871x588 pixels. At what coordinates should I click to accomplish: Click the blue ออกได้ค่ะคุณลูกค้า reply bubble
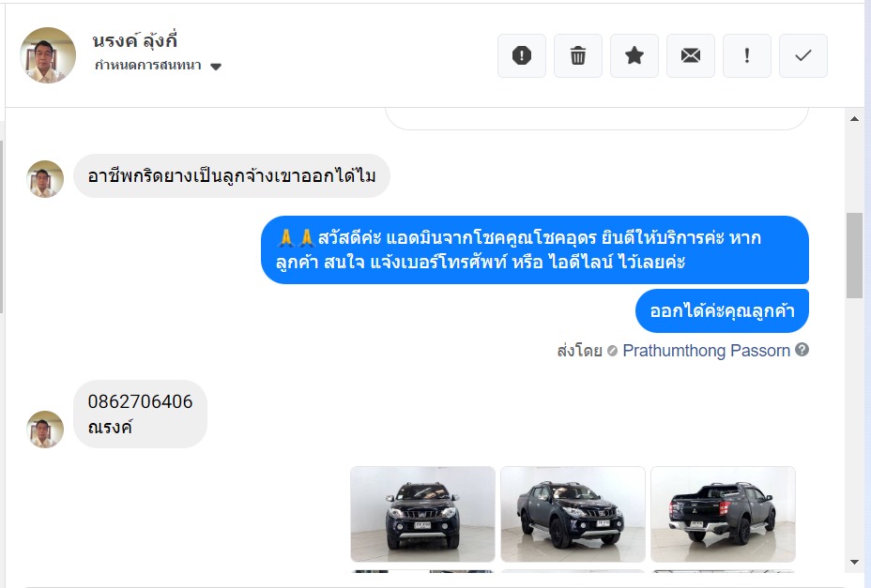coord(722,311)
